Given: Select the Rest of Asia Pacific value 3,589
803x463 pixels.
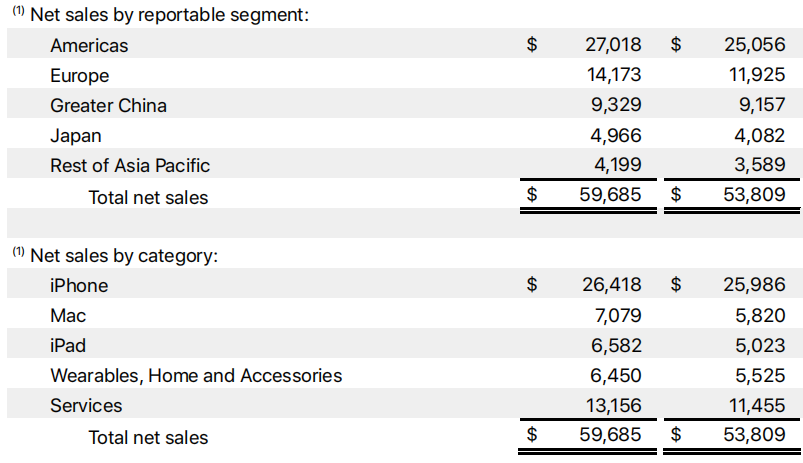Looking at the screenshot, I should click(759, 165).
